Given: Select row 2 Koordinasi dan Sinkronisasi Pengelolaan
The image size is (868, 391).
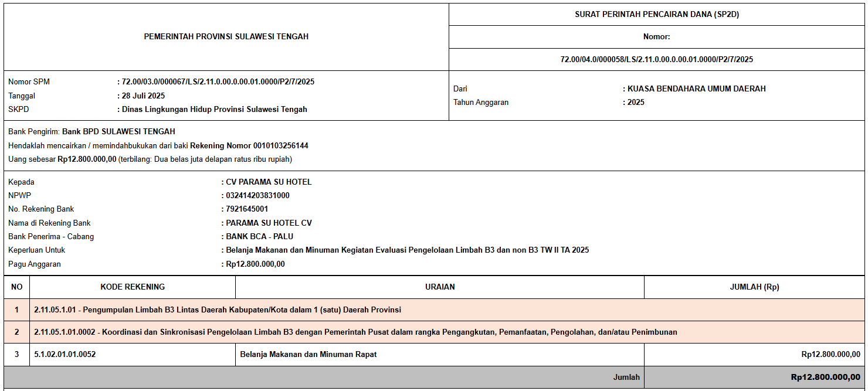Looking at the screenshot, I should coord(434,332).
